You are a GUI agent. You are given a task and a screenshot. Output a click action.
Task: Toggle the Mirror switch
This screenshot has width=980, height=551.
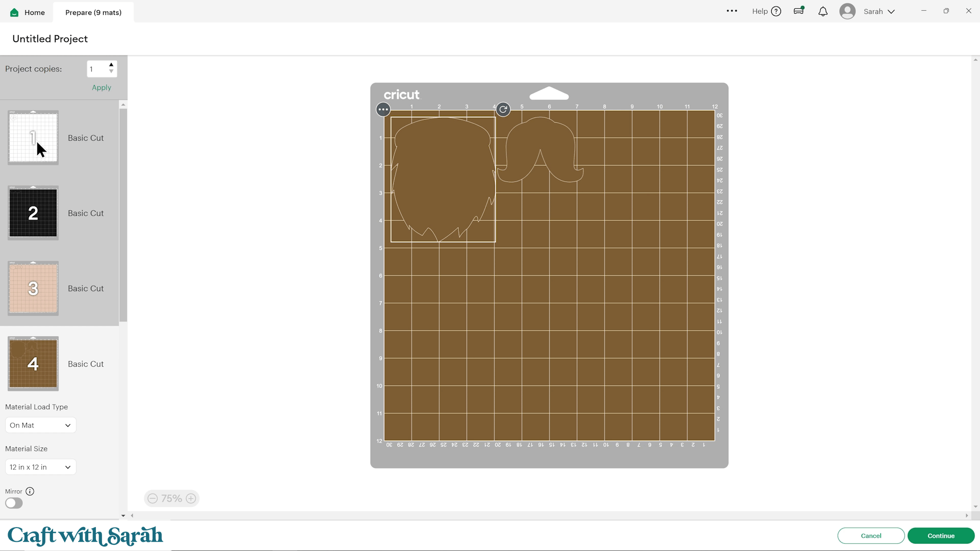14,504
